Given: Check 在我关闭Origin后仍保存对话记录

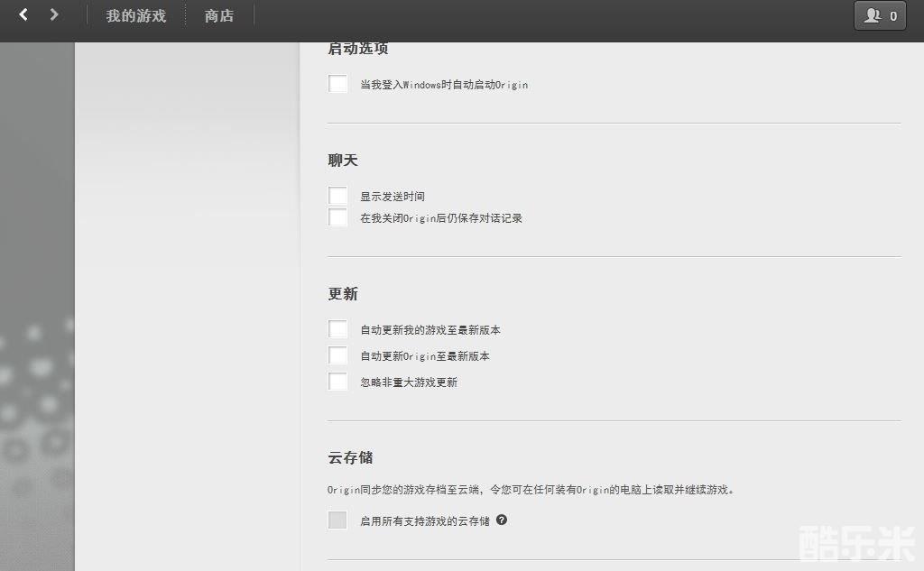Looking at the screenshot, I should click(x=337, y=216).
